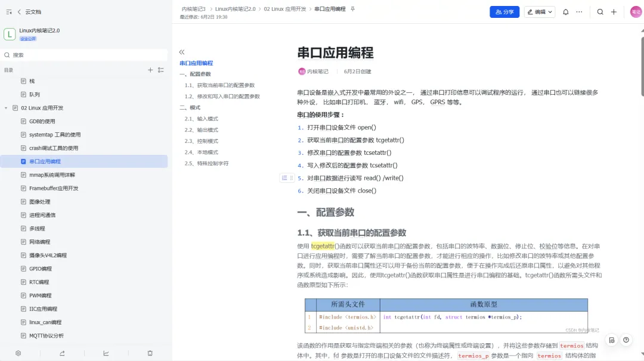Open more options ellipsis menu
The height and width of the screenshot is (361, 644).
point(579,12)
